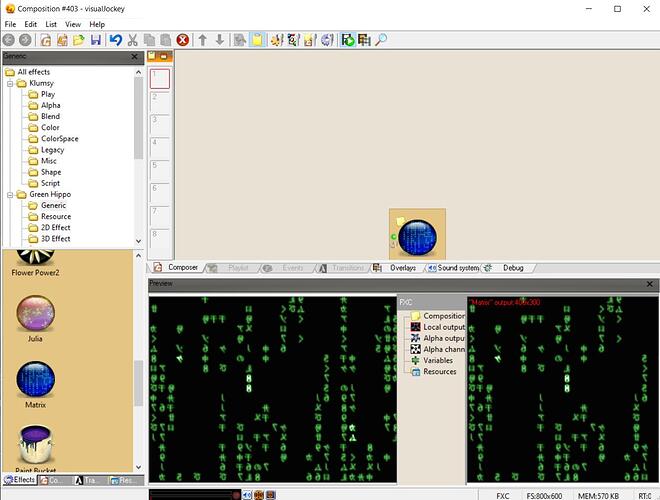Select the Julia effect thumbnail
660x500 pixels.
[x=35, y=314]
